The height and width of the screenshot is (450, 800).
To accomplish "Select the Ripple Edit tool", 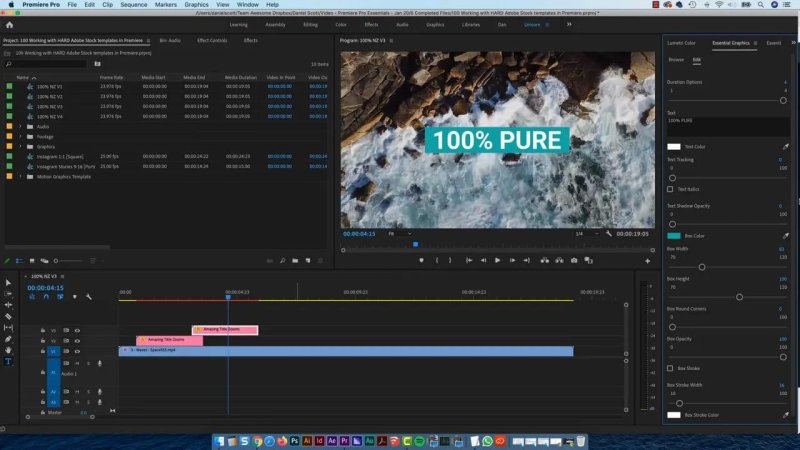I will [8, 305].
